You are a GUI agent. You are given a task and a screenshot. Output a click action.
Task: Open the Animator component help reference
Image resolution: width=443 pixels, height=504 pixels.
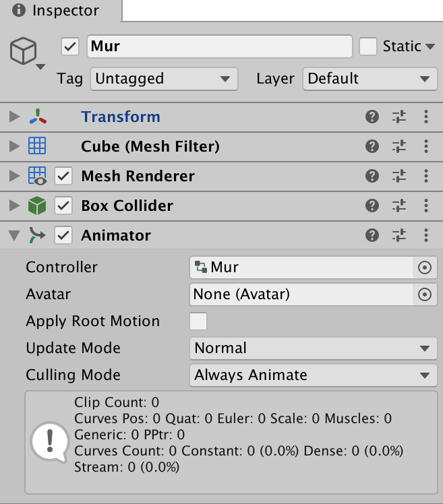pyautogui.click(x=372, y=235)
